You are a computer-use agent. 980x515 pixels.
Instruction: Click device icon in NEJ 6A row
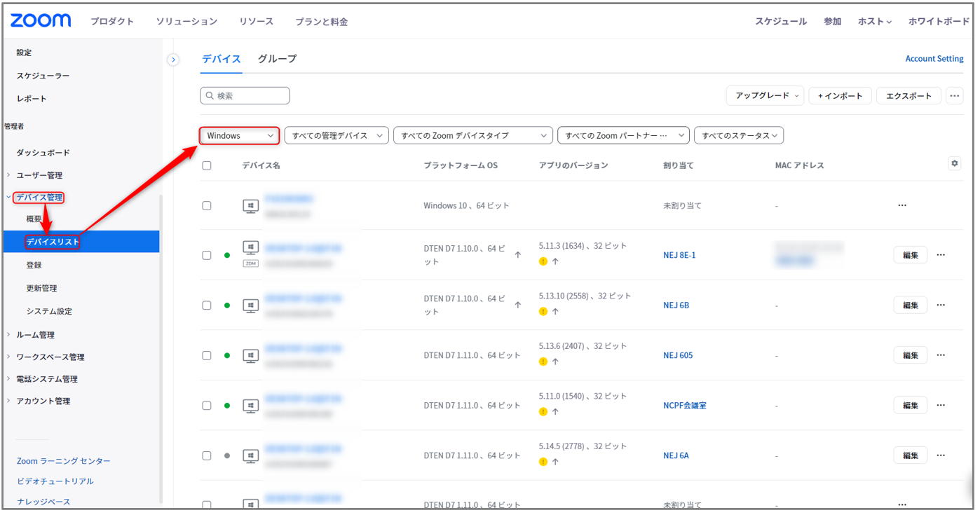click(x=251, y=455)
